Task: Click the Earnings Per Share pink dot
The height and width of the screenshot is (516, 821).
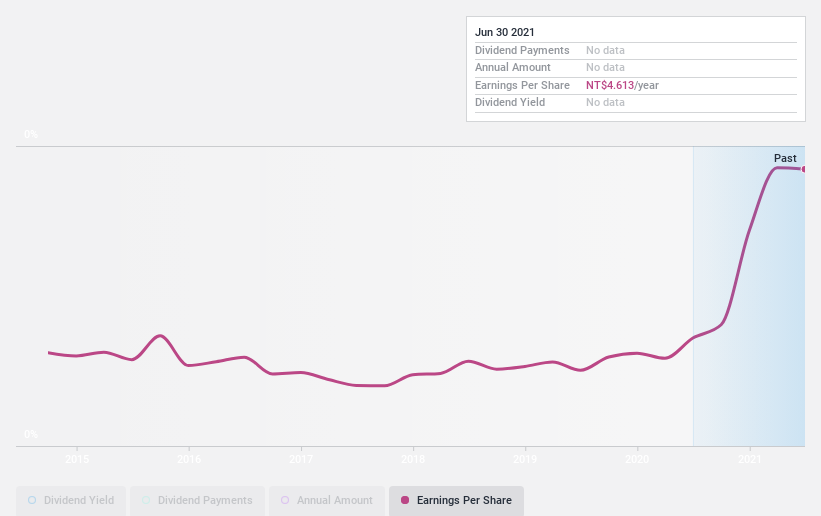Action: [405, 500]
